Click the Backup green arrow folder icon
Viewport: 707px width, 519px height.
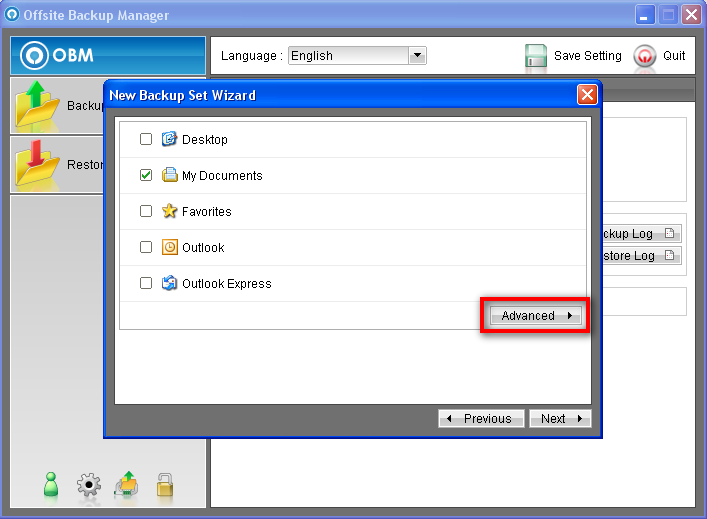click(38, 106)
